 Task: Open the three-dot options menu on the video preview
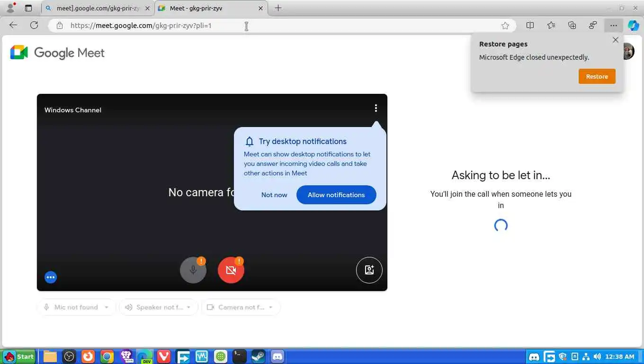click(376, 108)
